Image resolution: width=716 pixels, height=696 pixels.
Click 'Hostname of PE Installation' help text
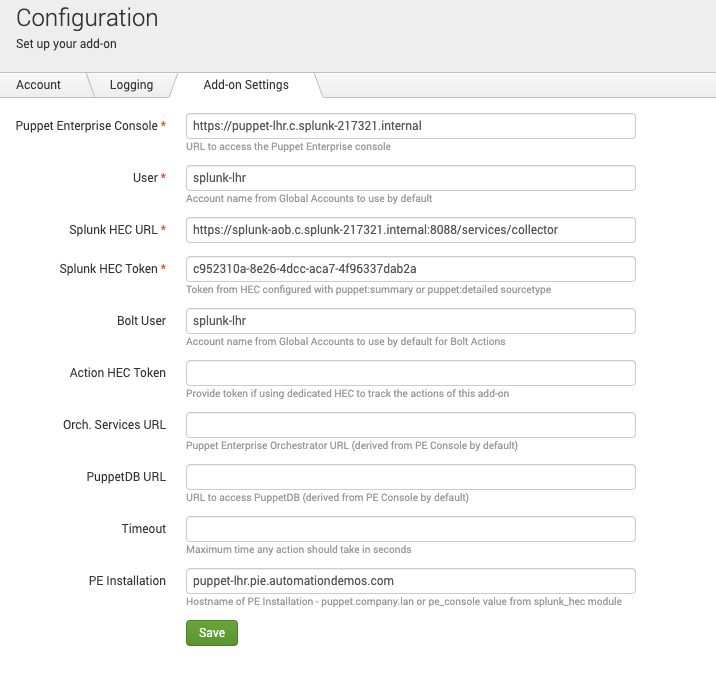tap(404, 601)
